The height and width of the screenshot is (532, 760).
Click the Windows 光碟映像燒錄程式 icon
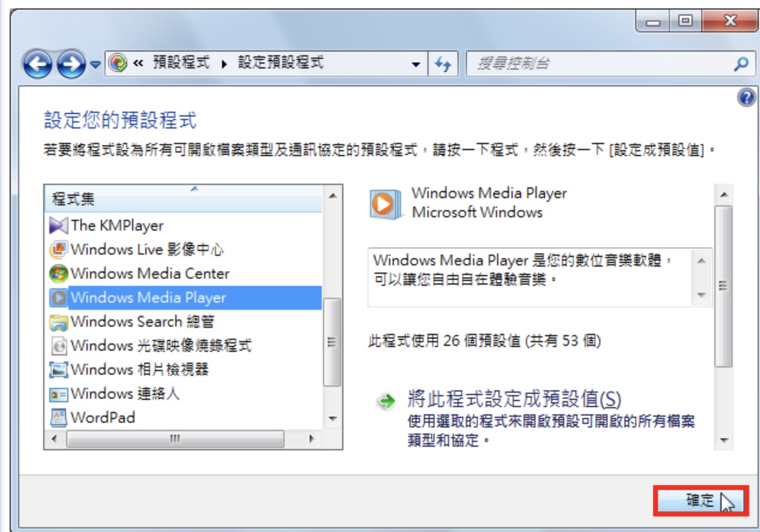[58, 346]
